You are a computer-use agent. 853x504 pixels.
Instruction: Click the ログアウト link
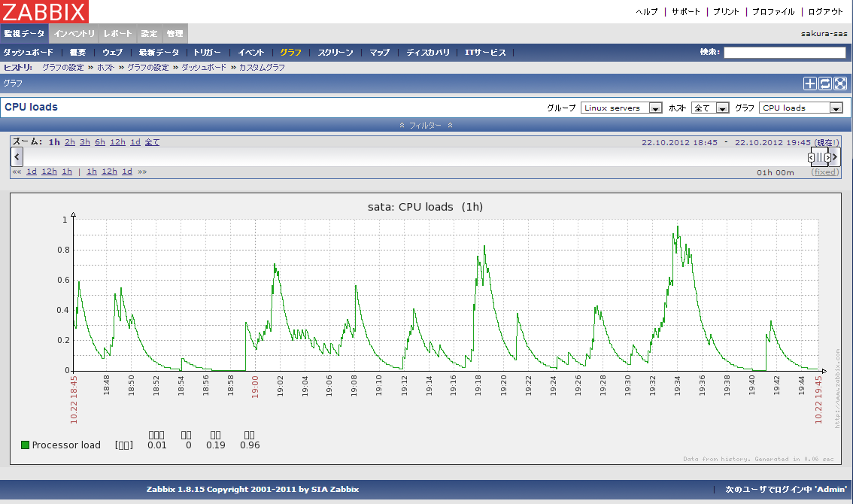click(825, 12)
